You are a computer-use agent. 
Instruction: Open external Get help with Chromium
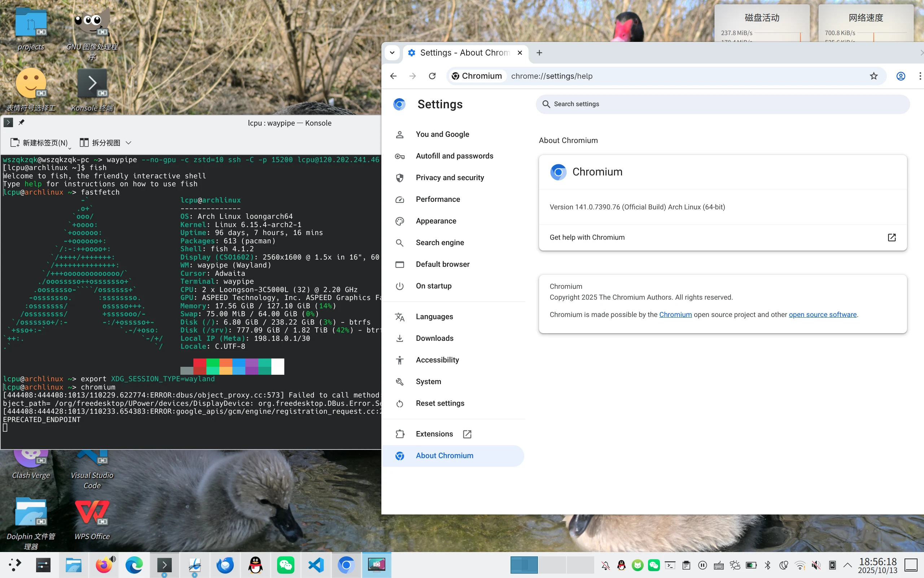tap(891, 238)
